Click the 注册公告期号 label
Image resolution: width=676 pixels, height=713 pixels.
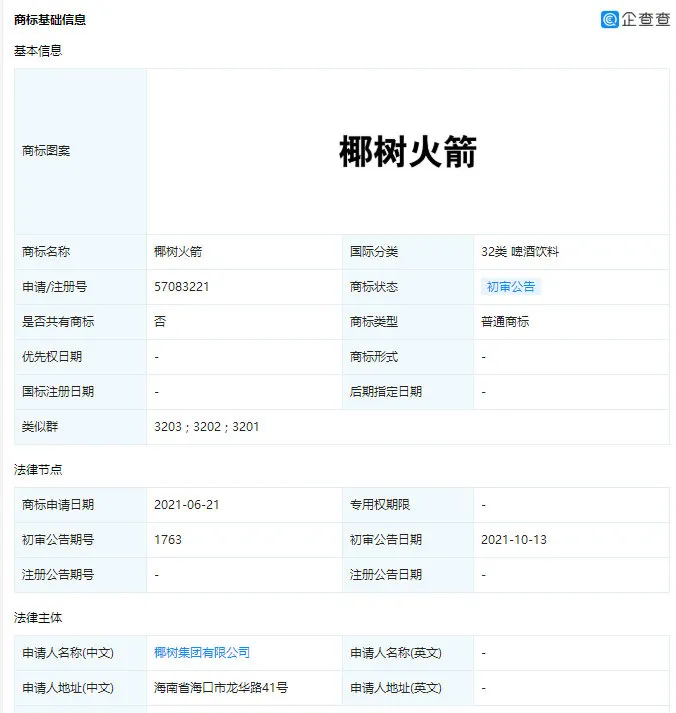pyautogui.click(x=58, y=575)
